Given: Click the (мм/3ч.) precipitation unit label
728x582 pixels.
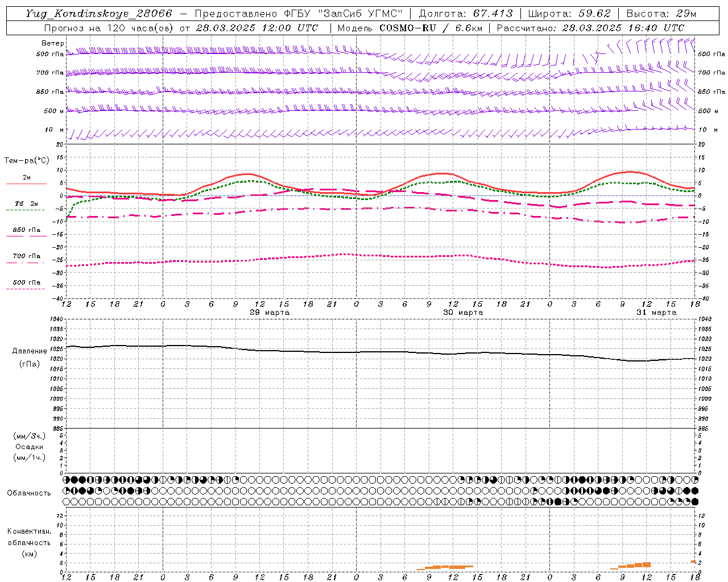Looking at the screenshot, I should click(30, 436).
